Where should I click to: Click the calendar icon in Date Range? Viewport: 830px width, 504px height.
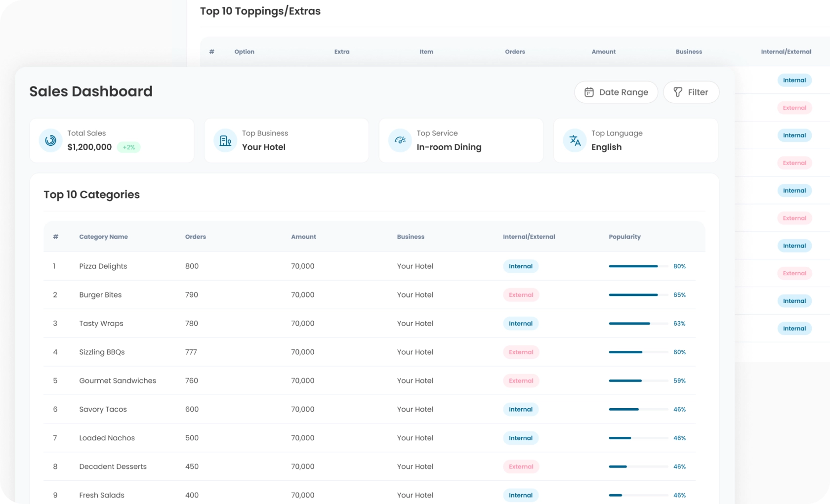click(x=589, y=92)
